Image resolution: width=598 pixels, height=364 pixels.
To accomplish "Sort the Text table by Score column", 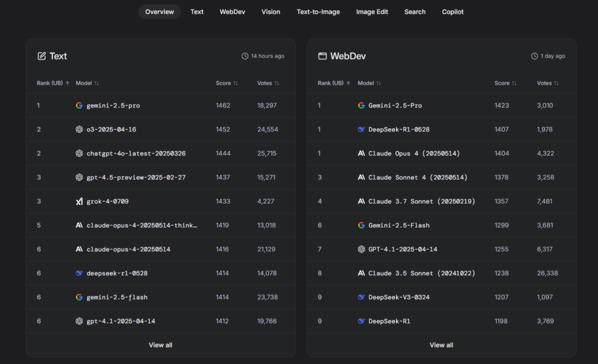I will coord(227,83).
